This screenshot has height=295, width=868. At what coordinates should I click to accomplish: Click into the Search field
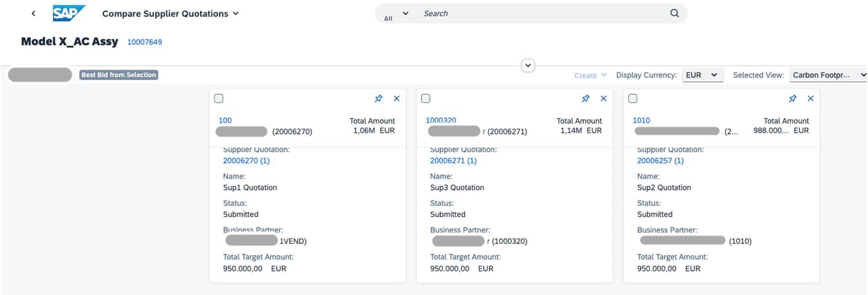[541, 14]
